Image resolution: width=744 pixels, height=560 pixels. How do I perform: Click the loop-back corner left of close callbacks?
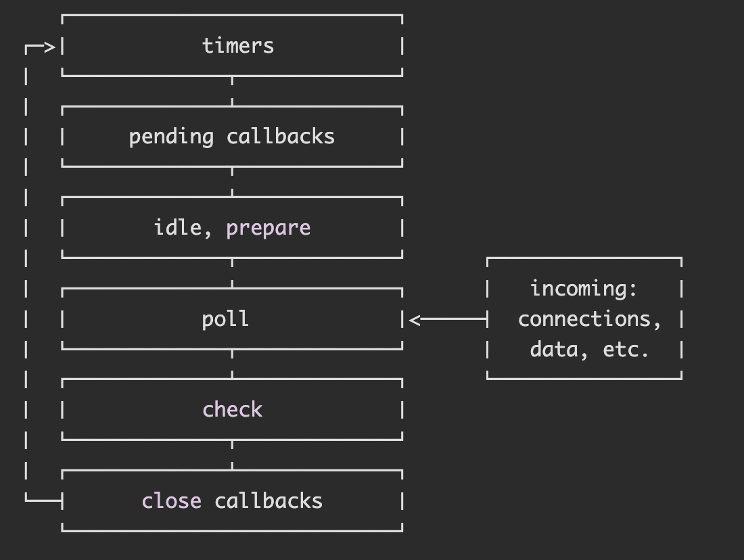28,500
